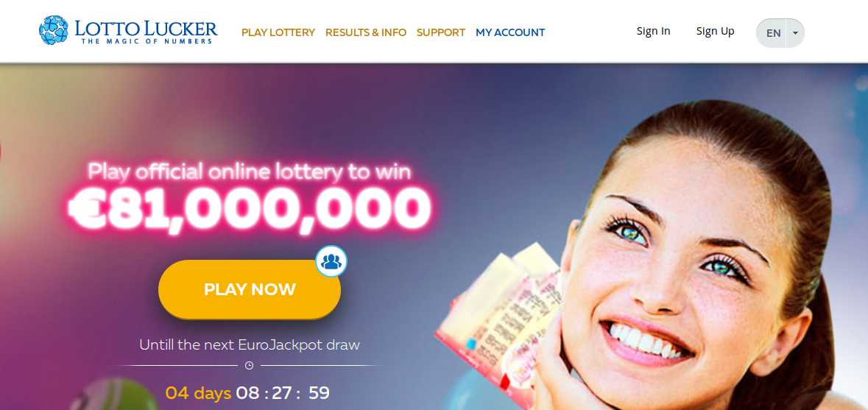Open the Results & Info menu
Screen dimensions: 868x410
coord(366,32)
